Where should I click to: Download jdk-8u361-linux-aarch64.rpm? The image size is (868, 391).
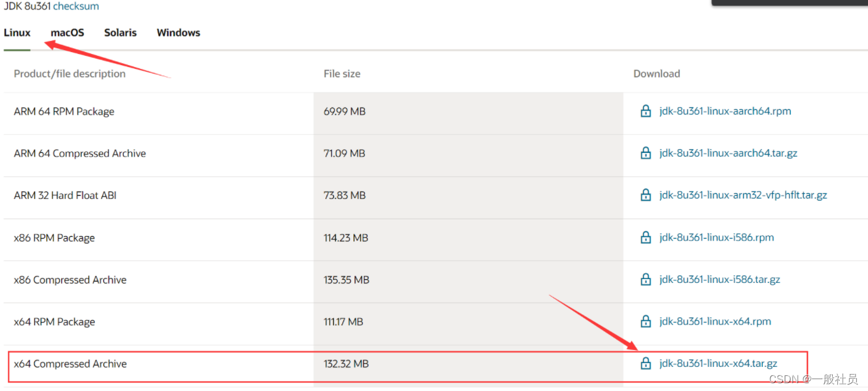[x=725, y=111]
